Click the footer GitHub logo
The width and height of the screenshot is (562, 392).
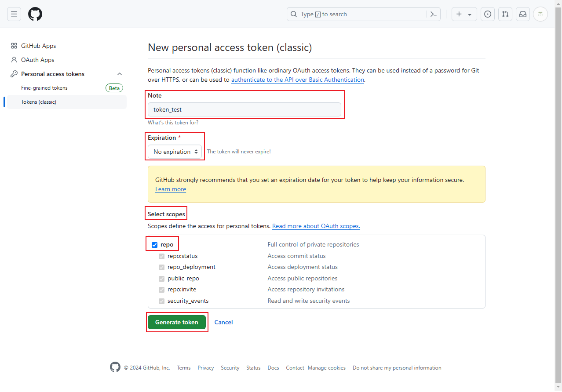tap(115, 367)
